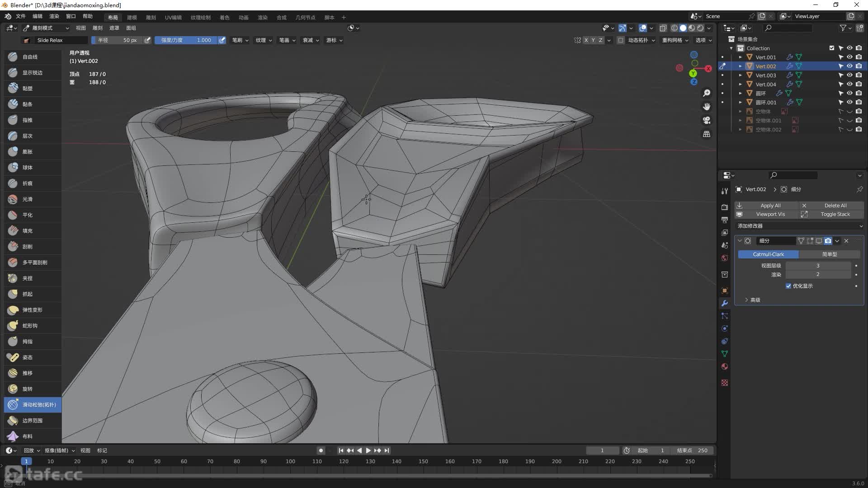Click the 视图层级 levels value field
Screen dimensions: 868x488
click(818, 266)
